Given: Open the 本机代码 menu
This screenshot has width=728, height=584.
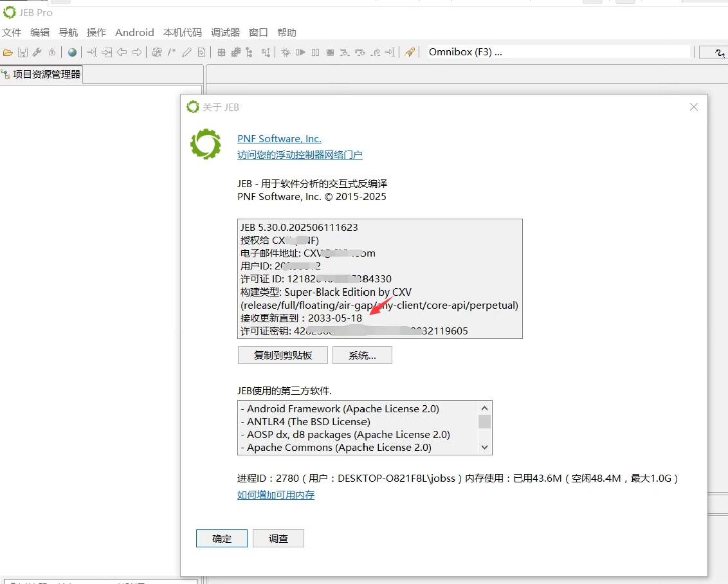Looking at the screenshot, I should click(183, 33).
